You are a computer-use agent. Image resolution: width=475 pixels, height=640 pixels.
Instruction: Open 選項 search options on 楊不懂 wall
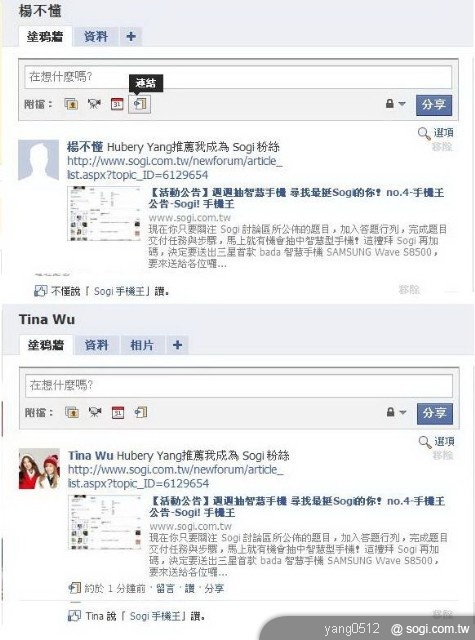coord(436,133)
